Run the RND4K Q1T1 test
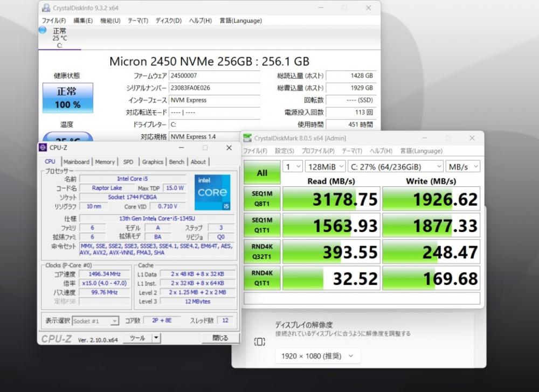This screenshot has width=539, height=392. [x=262, y=278]
